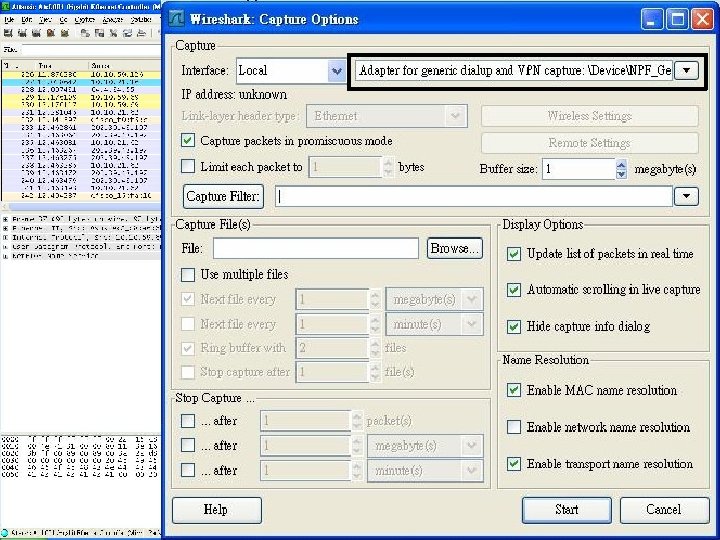This screenshot has height=540, width=720.
Task: Expand the NetBIOS Name Service row
Action: [6, 256]
